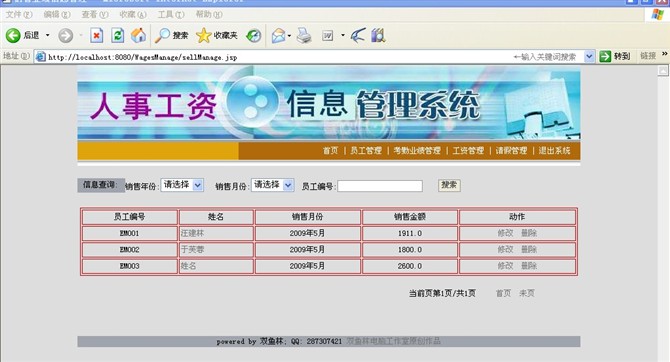
Task: Open the 收藏 menu
Action: tap(133, 15)
